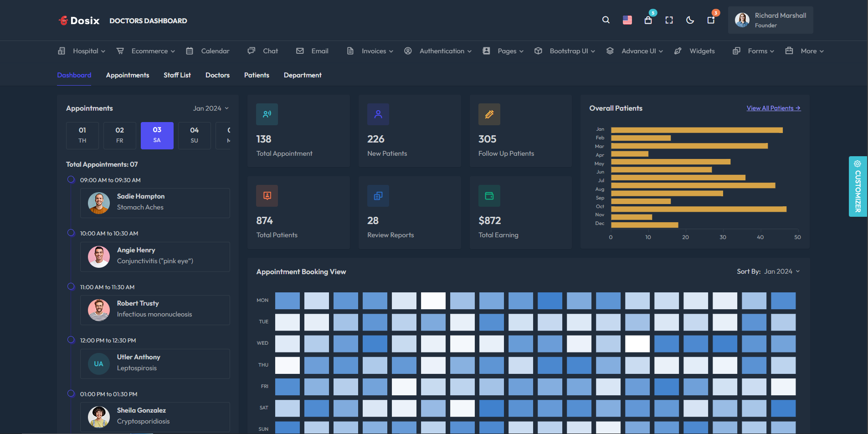
Task: Click the Pages icon in navigation
Action: point(486,51)
